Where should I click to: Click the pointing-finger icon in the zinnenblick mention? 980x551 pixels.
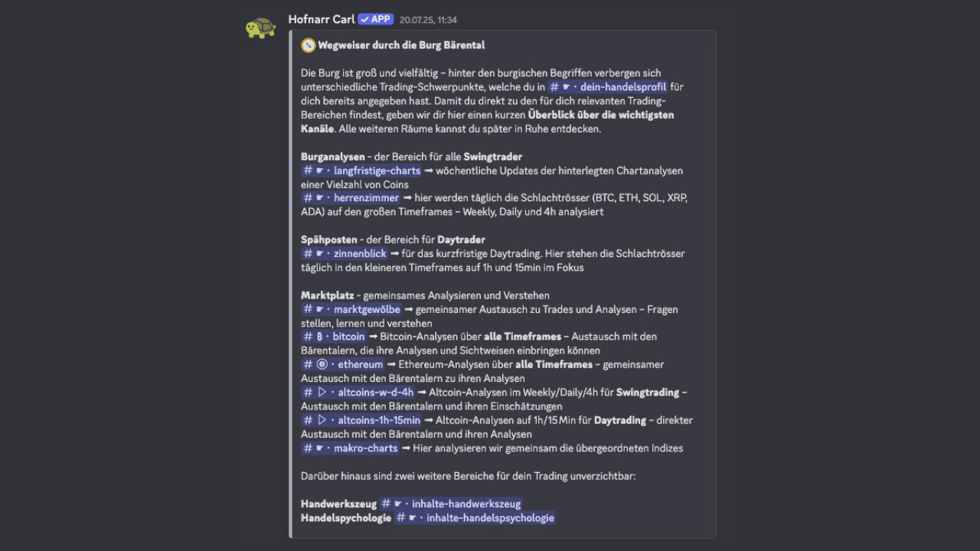(x=320, y=253)
